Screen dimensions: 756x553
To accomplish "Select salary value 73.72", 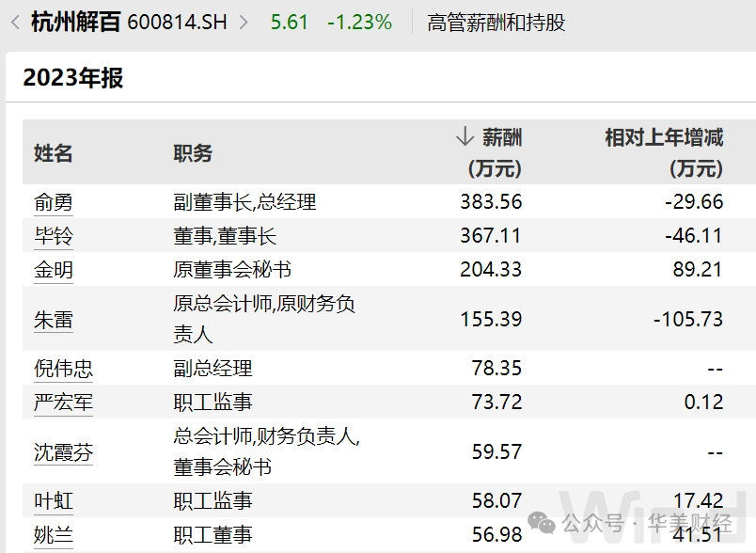I will 496,403.
